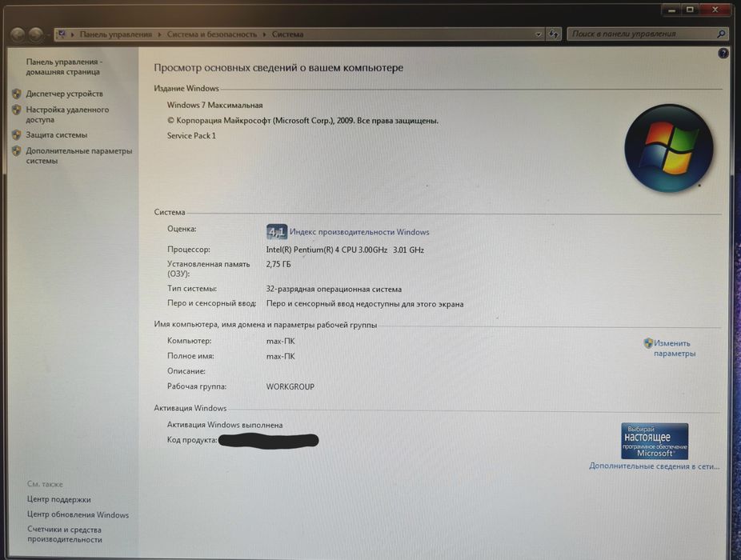Open 'Защита системы' link

coord(57,134)
